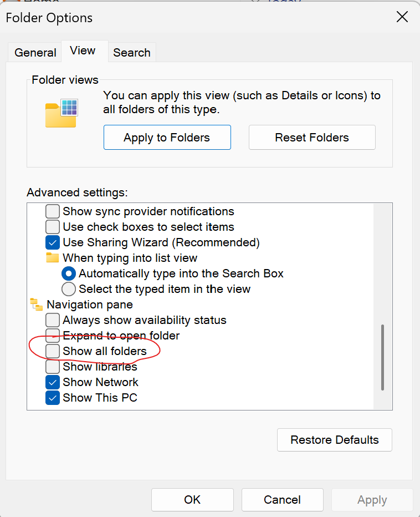Choose 'Select the typed item in the view'
The height and width of the screenshot is (517, 420).
tap(69, 289)
